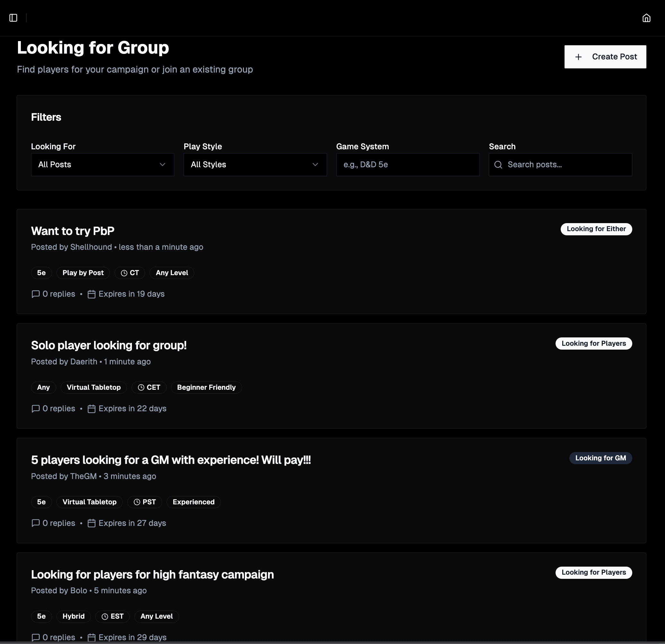665x644 pixels.
Task: Click 'Posted by TheGM' text
Action: click(64, 476)
